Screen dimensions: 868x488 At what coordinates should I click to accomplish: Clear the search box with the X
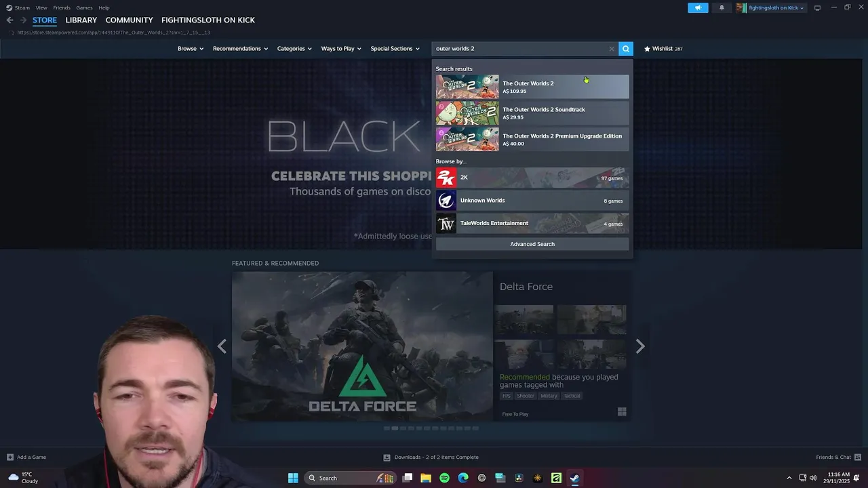[x=612, y=49]
